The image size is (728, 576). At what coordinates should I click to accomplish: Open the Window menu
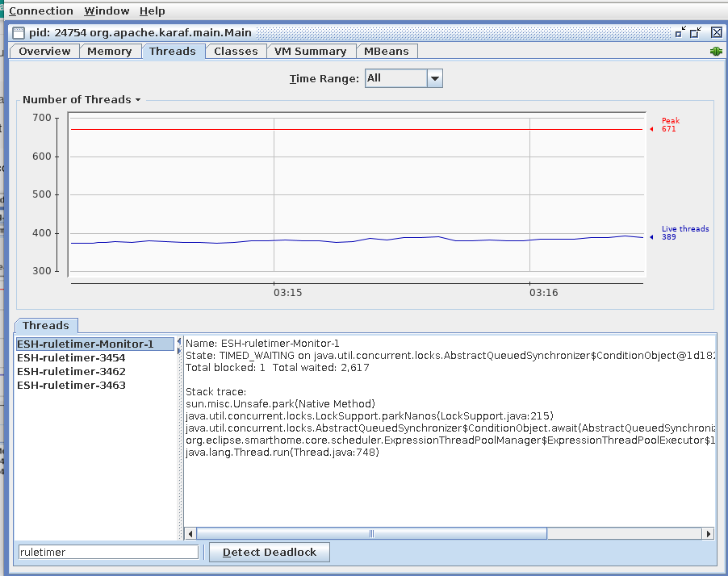(107, 11)
